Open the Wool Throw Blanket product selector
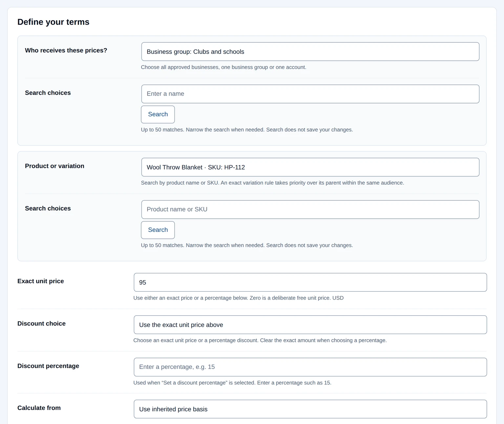The image size is (504, 424). point(310,167)
